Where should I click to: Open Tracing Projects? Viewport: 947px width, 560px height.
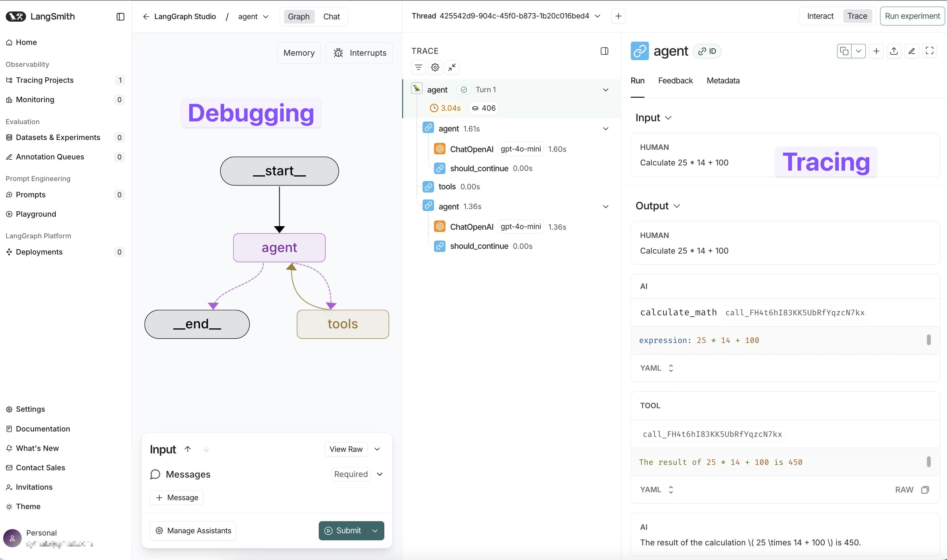[65, 80]
